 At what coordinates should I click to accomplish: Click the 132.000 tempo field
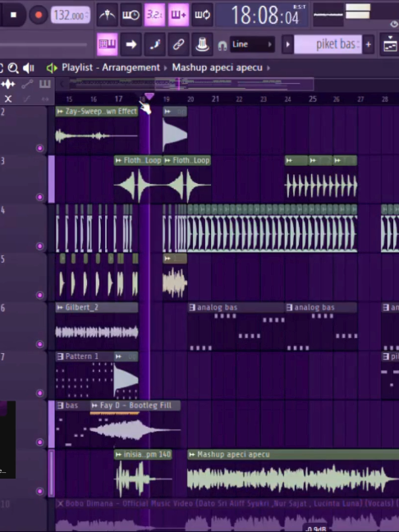[x=71, y=16]
